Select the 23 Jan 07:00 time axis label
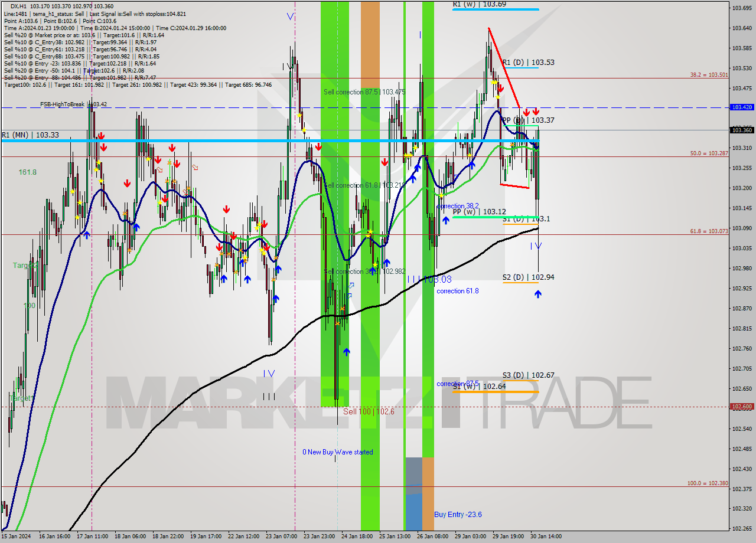Viewport: 756px width, 543px height. coord(281,537)
